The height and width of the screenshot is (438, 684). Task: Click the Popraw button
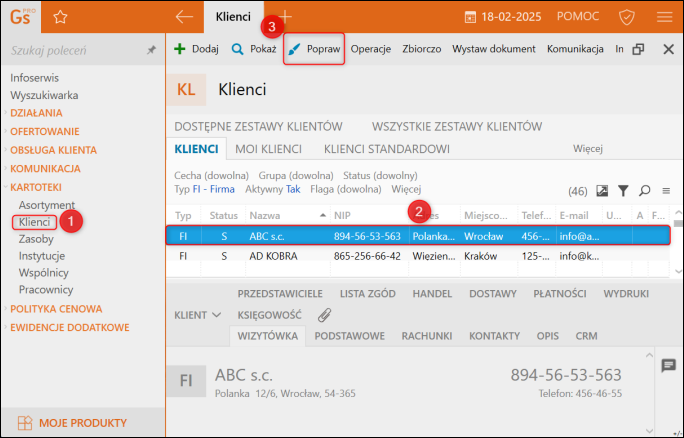pyautogui.click(x=314, y=49)
